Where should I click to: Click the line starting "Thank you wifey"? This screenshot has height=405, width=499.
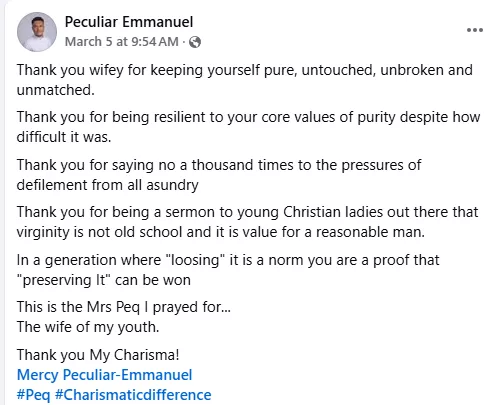[x=245, y=70]
